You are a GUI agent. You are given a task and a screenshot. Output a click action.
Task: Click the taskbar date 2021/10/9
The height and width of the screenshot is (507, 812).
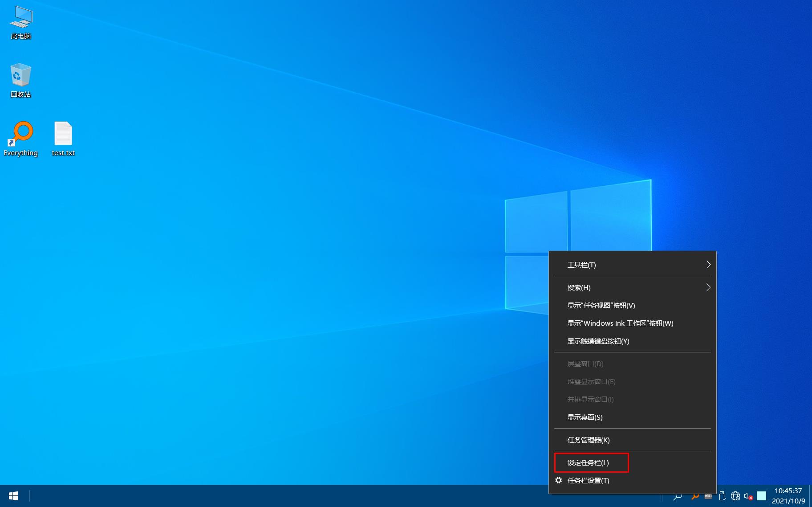[788, 501]
